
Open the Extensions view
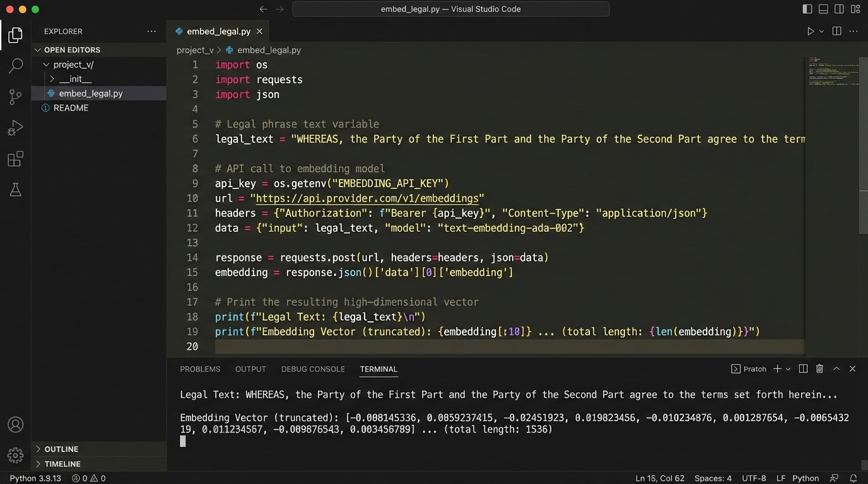16,159
